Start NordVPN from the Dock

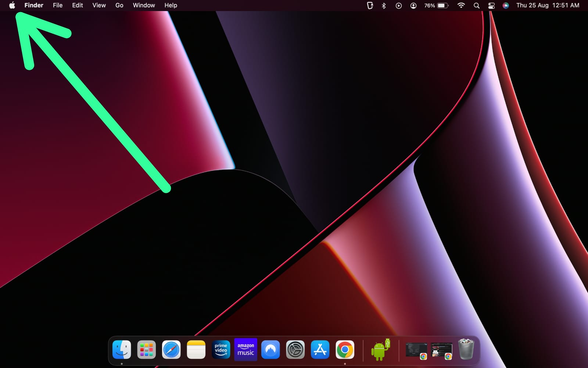[x=270, y=350]
